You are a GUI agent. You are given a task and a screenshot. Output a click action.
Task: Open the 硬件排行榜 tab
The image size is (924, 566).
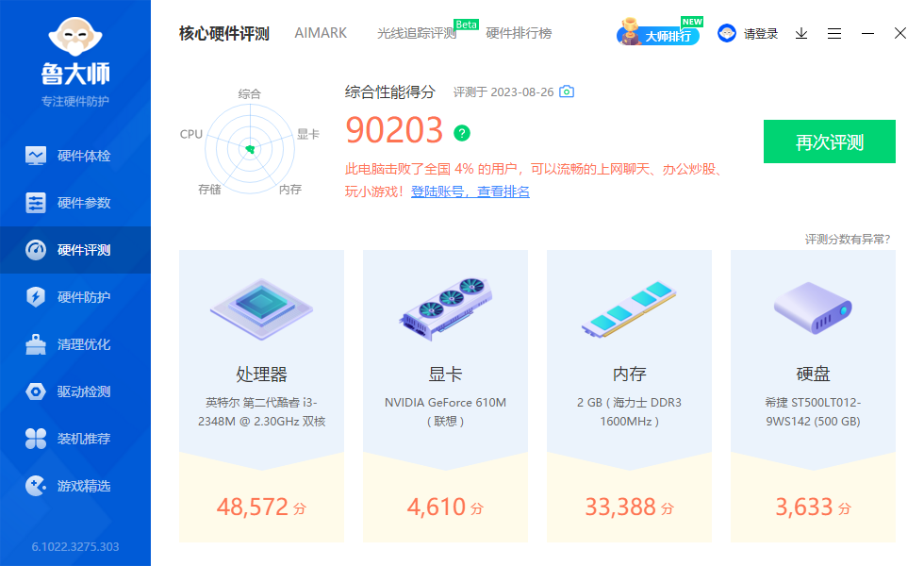click(517, 32)
